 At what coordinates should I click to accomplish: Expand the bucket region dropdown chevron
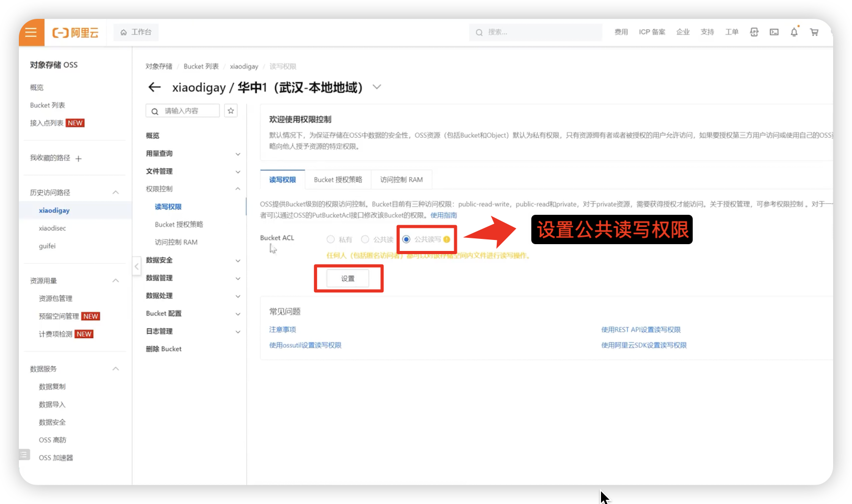tap(377, 87)
